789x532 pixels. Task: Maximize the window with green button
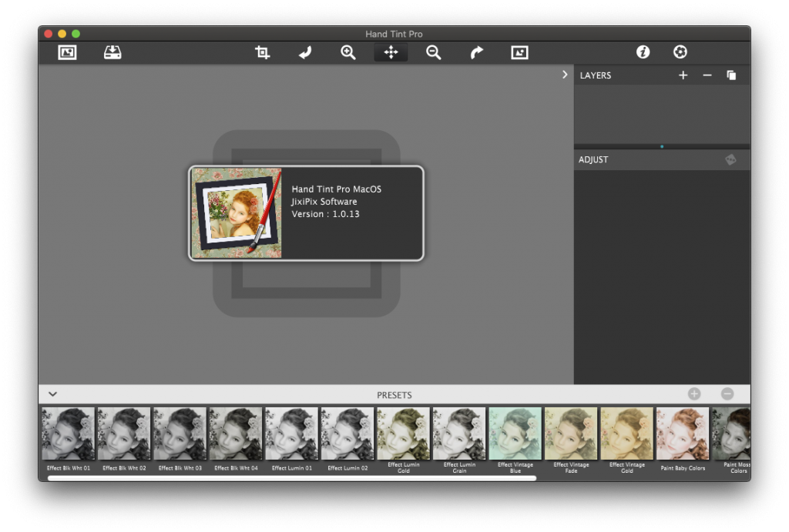pyautogui.click(x=76, y=34)
